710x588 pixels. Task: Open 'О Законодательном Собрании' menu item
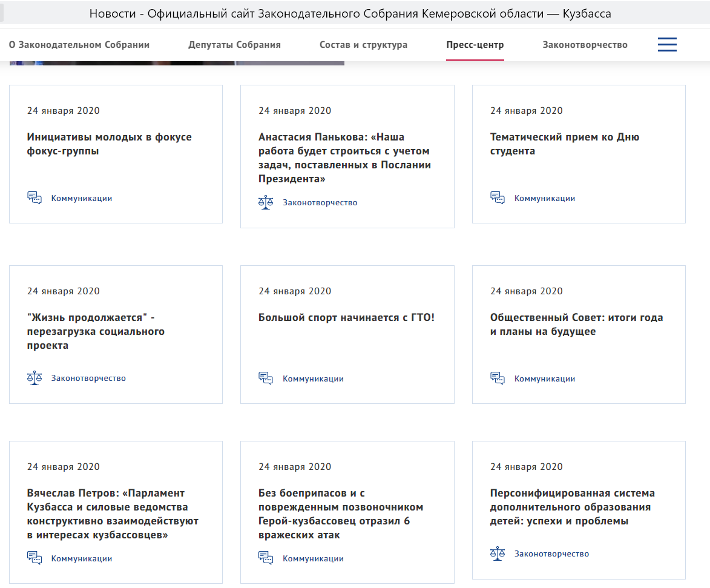tap(79, 45)
